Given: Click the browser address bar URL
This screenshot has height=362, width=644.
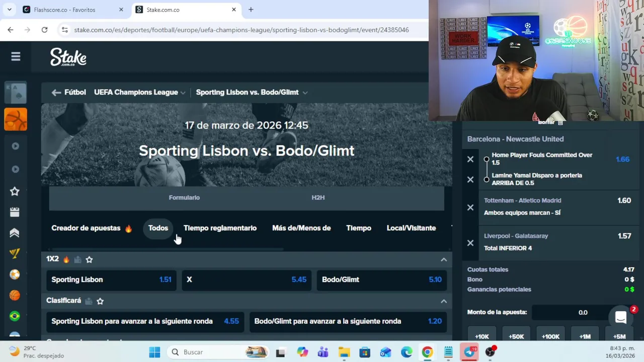Looking at the screenshot, I should (x=242, y=30).
